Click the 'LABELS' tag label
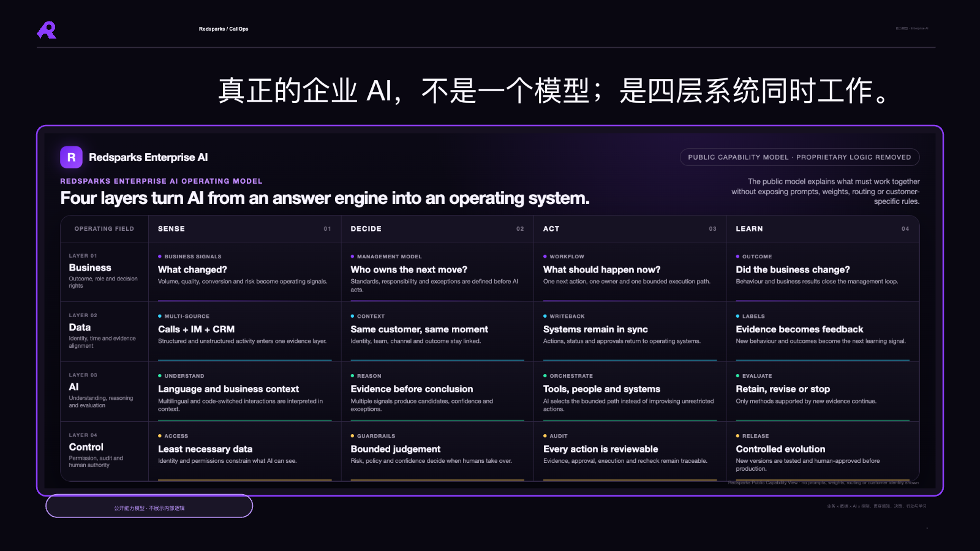The image size is (980, 551). point(753,317)
